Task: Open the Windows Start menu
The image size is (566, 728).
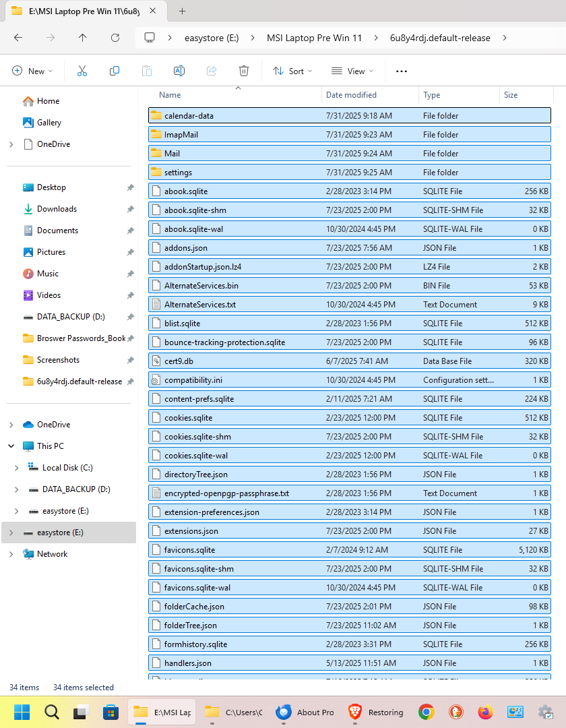Action: coord(22,712)
